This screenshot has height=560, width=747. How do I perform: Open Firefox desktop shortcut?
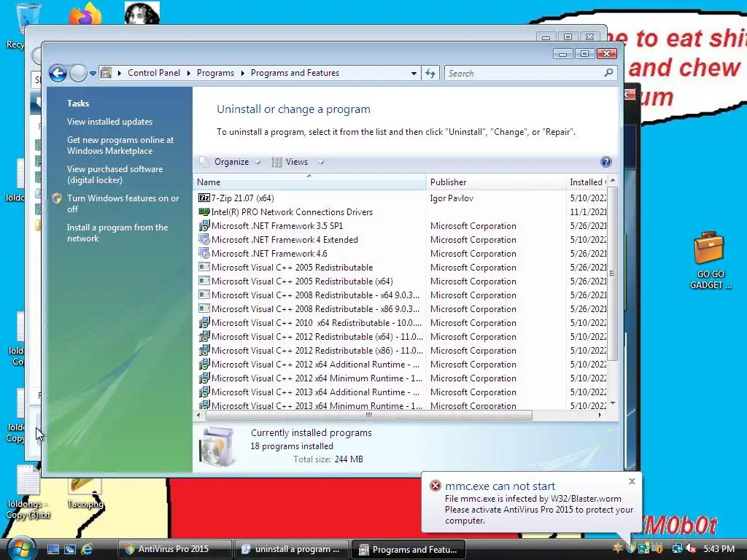click(x=85, y=13)
